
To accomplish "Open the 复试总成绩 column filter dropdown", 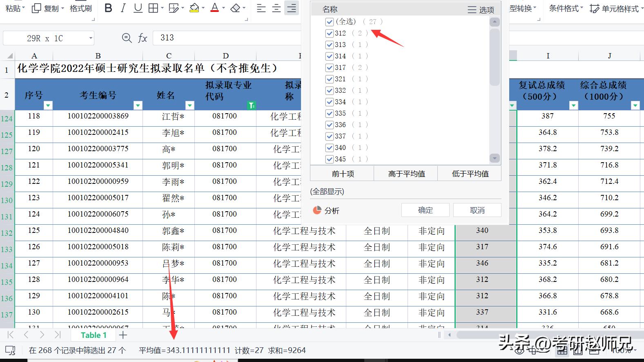I will point(574,105).
